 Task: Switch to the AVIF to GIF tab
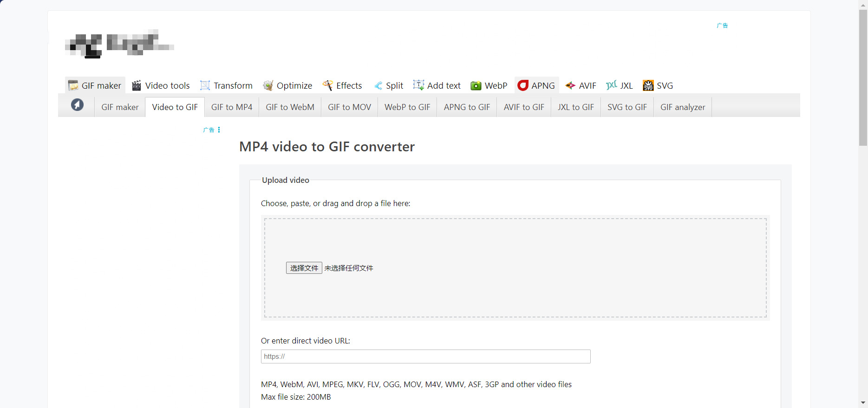pyautogui.click(x=524, y=107)
